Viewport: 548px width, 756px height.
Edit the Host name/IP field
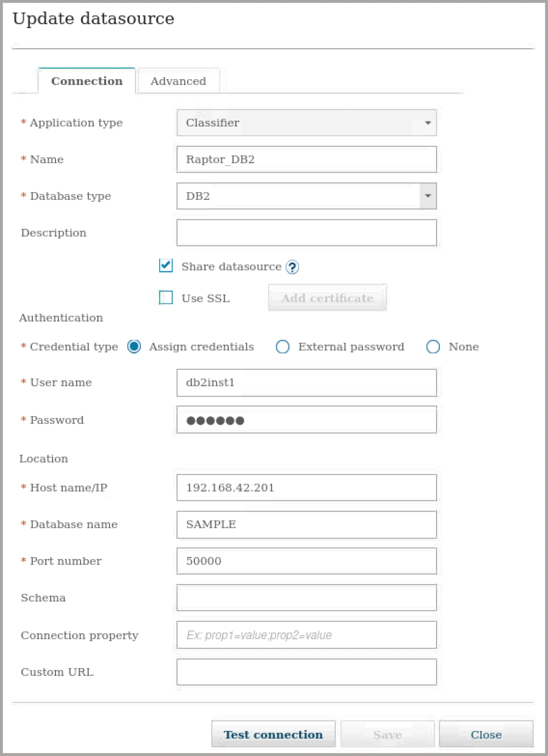tap(306, 488)
